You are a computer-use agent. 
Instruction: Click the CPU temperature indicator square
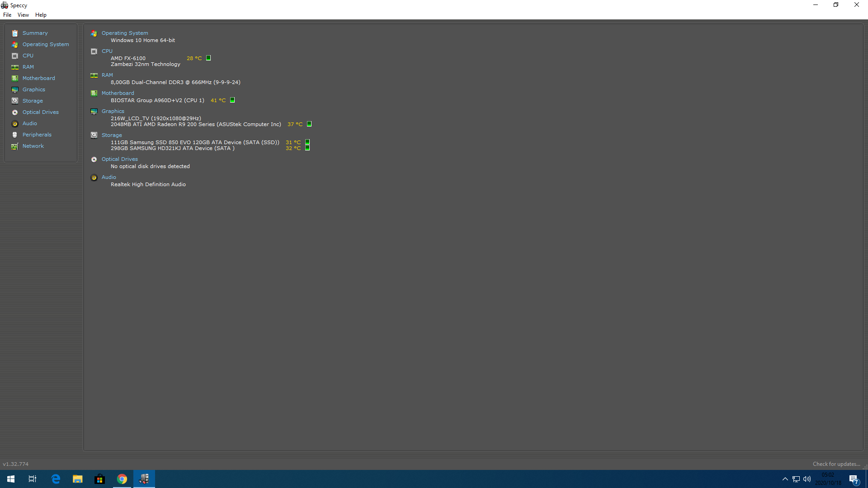(x=208, y=58)
